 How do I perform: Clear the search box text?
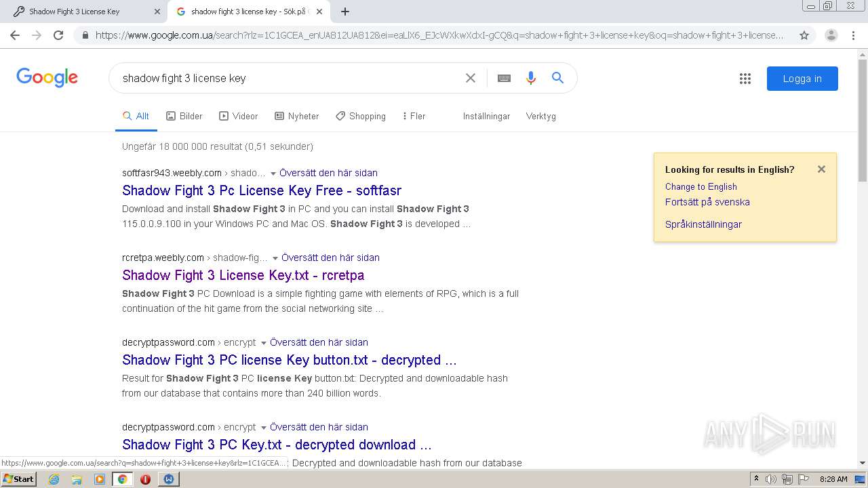click(x=470, y=78)
